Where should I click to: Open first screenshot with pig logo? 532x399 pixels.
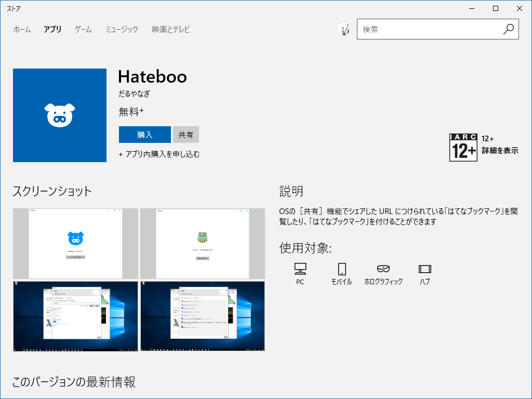(75, 244)
